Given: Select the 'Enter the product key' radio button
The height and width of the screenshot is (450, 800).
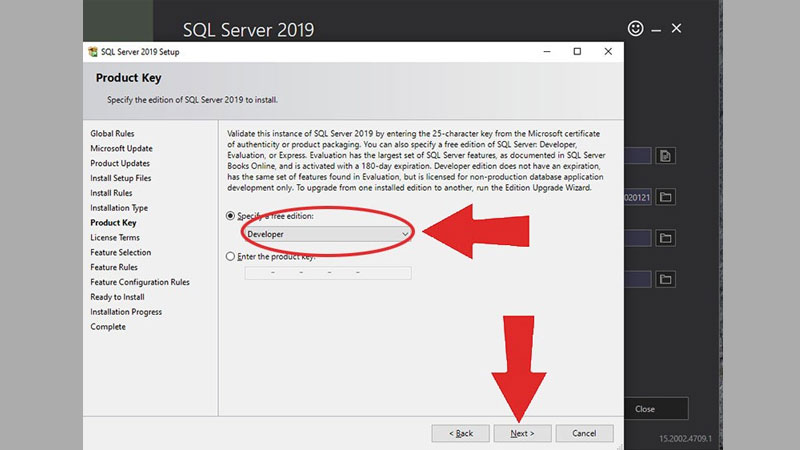Looking at the screenshot, I should tap(231, 256).
